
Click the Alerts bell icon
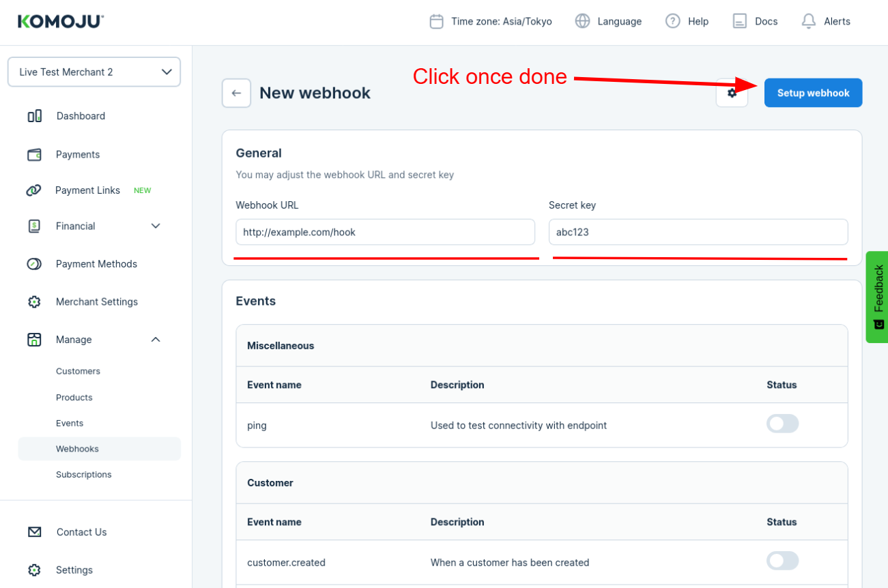coord(809,21)
